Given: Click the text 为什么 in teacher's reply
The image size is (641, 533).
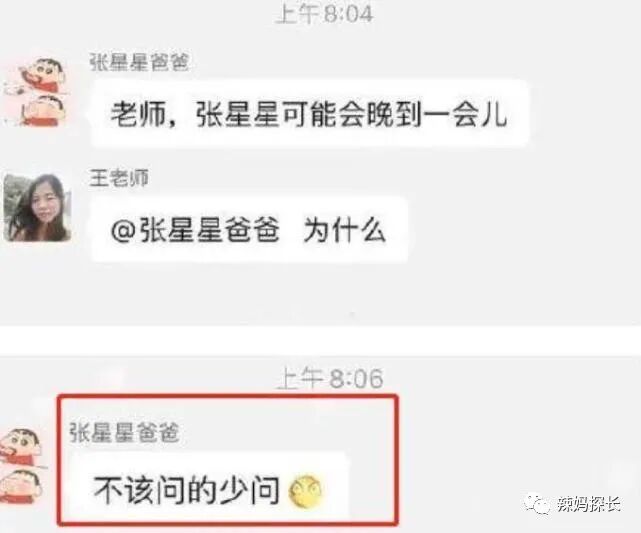Looking at the screenshot, I should click(x=344, y=230).
